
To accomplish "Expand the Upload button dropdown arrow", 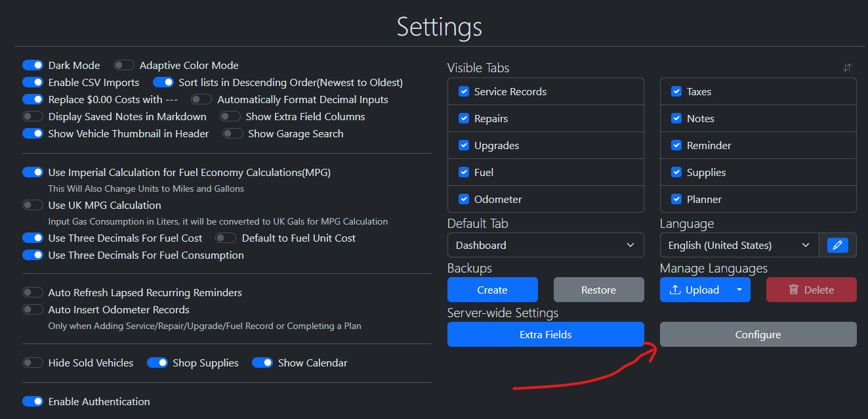I will (x=739, y=290).
